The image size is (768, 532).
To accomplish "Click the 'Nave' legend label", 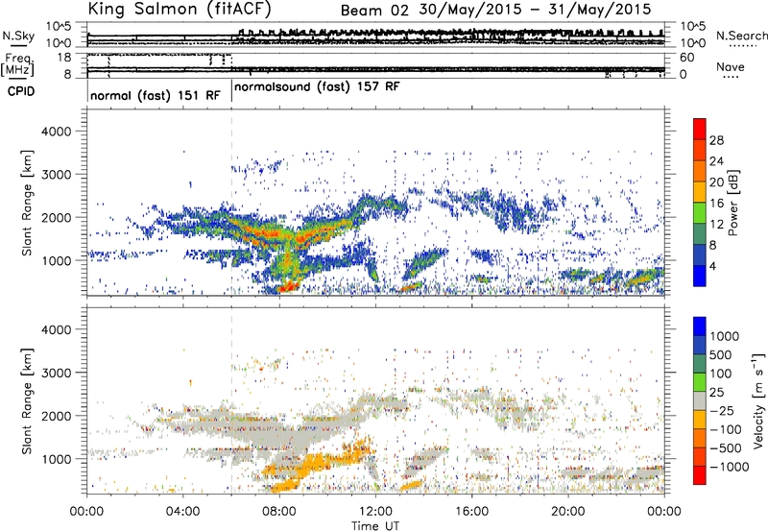I will point(731,67).
